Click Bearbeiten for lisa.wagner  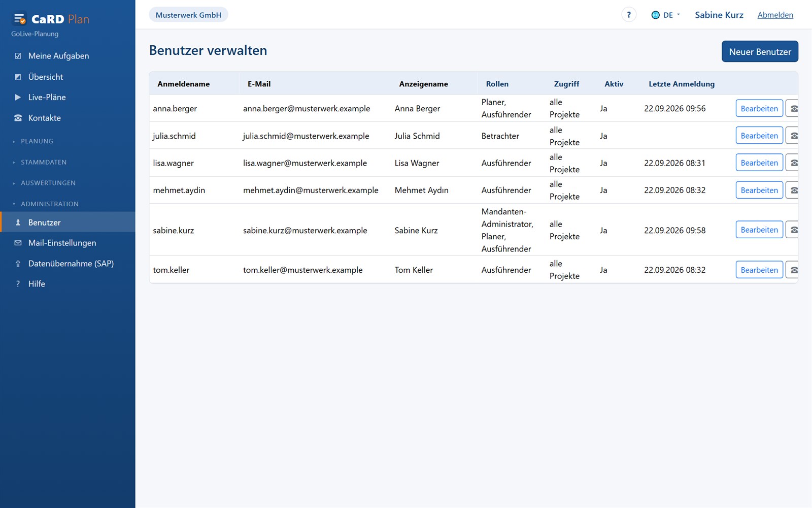(x=759, y=163)
